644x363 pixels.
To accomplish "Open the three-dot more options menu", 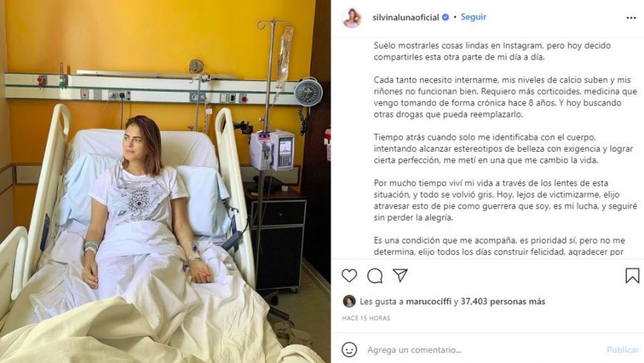I will coord(631,18).
